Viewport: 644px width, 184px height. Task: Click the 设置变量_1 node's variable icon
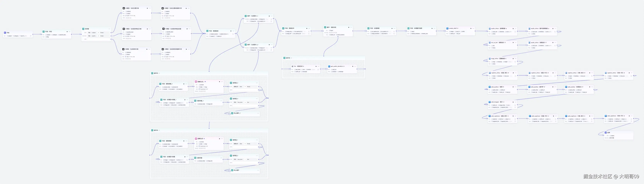click(195, 101)
